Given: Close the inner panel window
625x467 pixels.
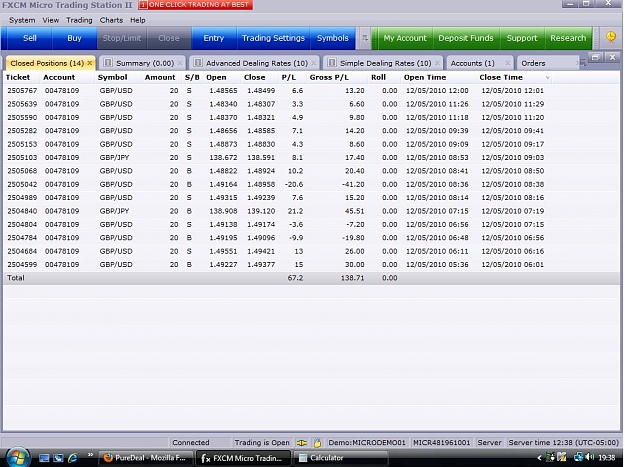Looking at the screenshot, I should click(x=612, y=57).
